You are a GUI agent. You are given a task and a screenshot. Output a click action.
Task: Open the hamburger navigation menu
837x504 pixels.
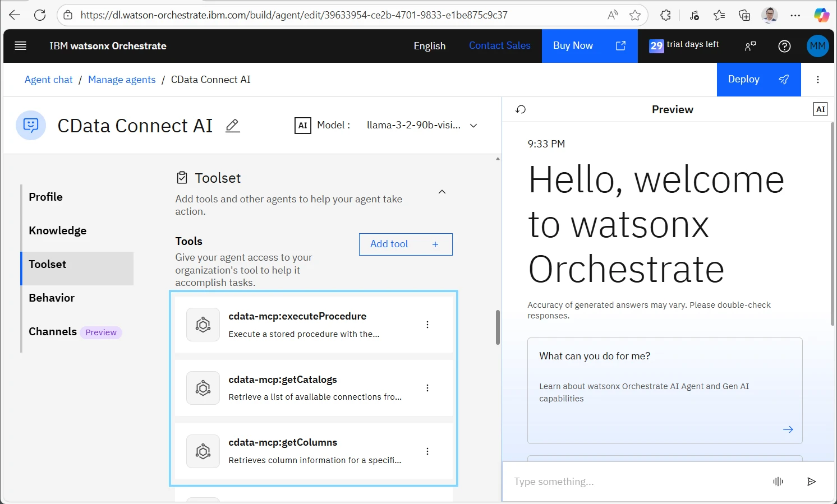[21, 46]
